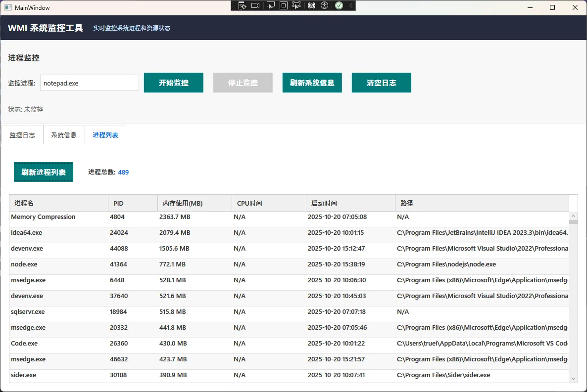Switch to the 监控日志 tab
This screenshot has height=392, width=587.
[x=22, y=135]
